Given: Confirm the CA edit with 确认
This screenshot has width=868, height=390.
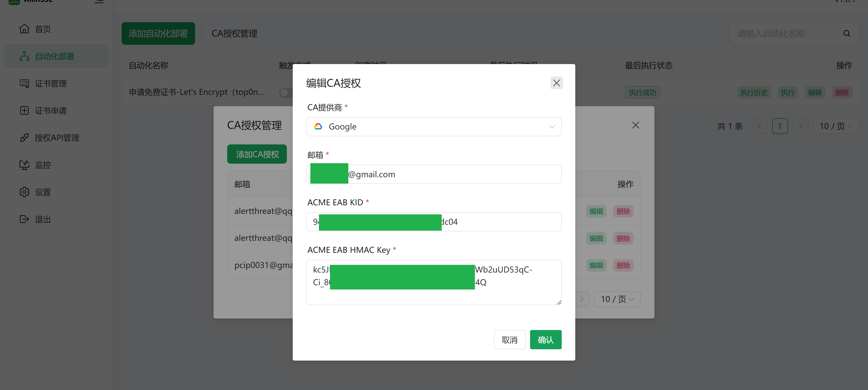Looking at the screenshot, I should coord(545,340).
